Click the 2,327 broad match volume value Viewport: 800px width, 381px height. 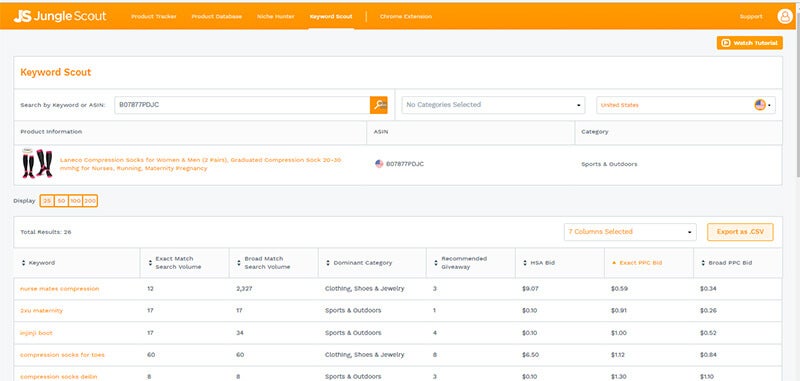(x=244, y=289)
